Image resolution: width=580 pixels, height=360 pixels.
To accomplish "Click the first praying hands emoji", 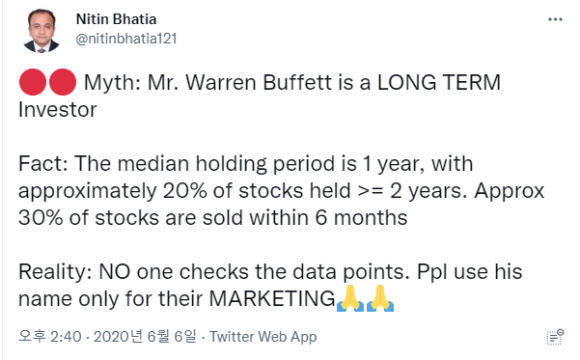I will tap(350, 298).
